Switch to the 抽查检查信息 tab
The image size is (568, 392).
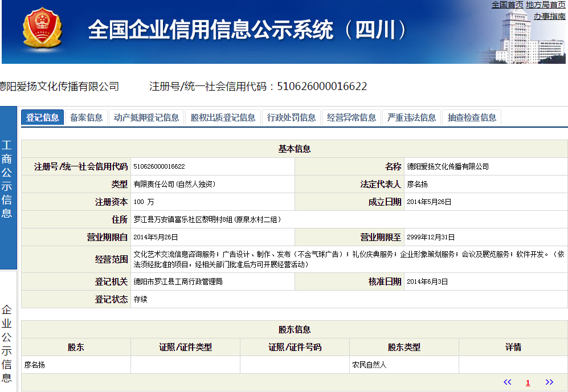point(472,117)
